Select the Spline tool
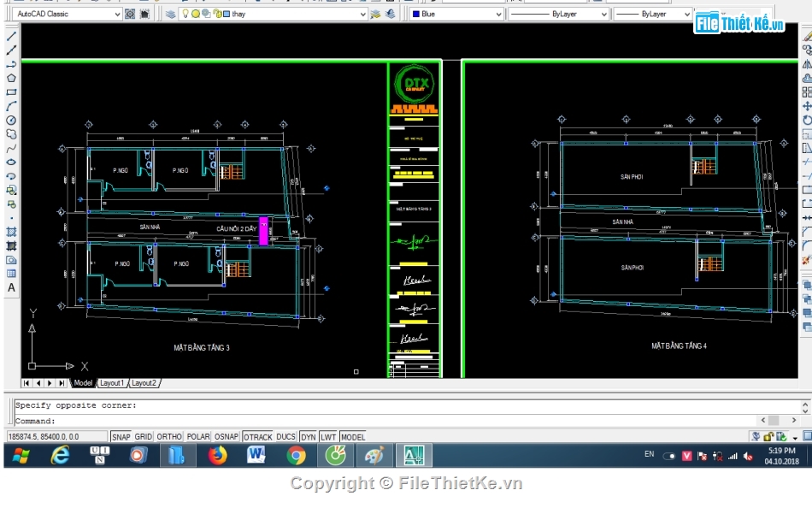 pyautogui.click(x=11, y=148)
